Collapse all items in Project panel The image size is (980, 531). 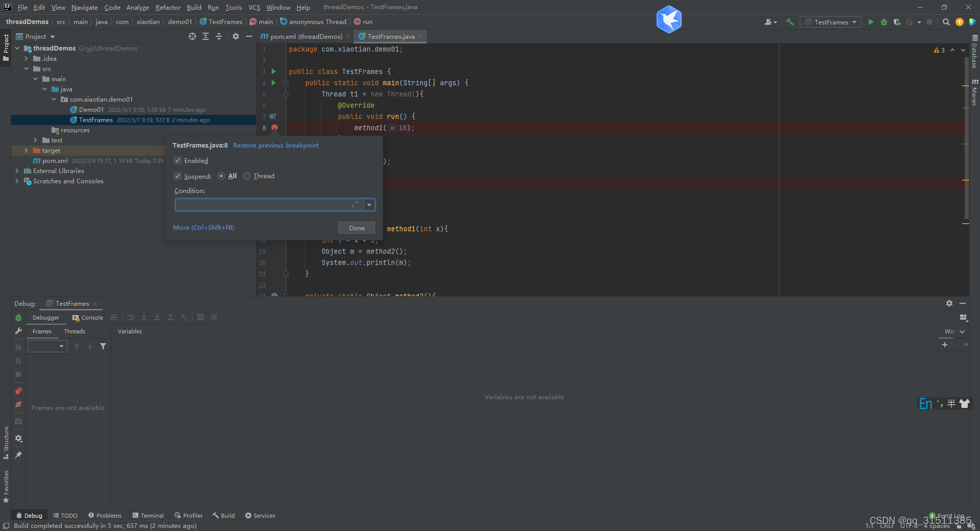click(x=219, y=36)
